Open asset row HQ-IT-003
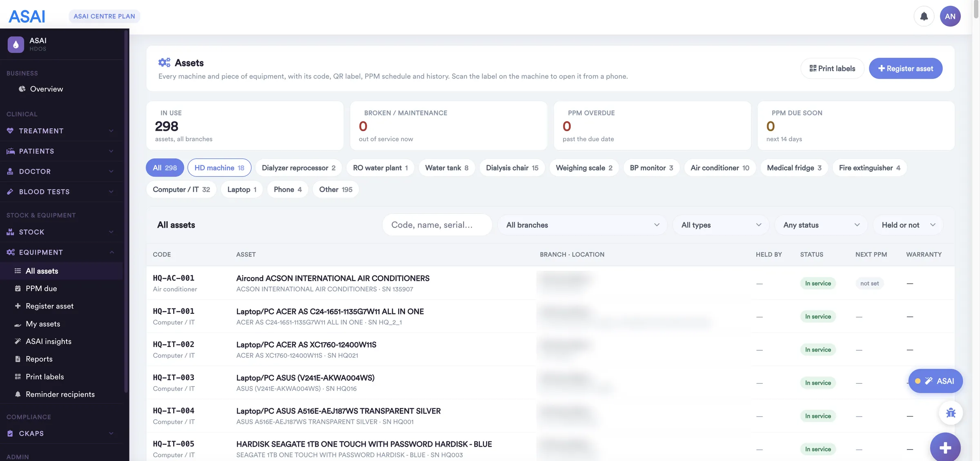Screen dimensions: 980x461 (550, 383)
